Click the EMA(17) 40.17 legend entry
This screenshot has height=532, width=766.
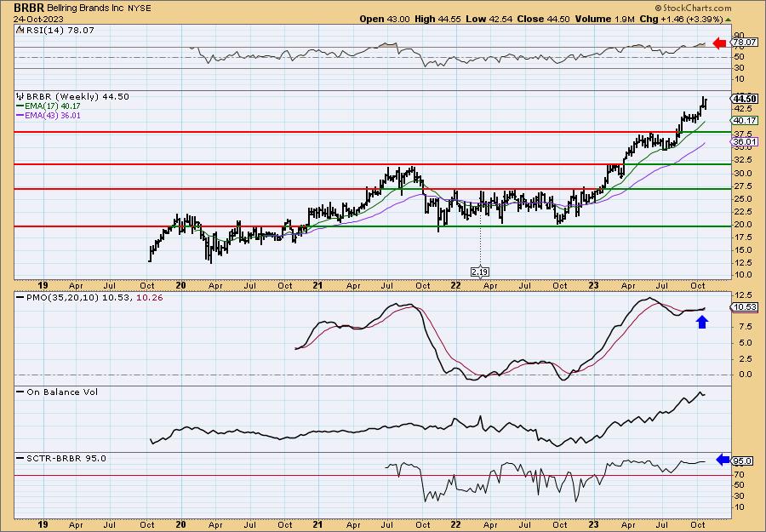(52, 106)
